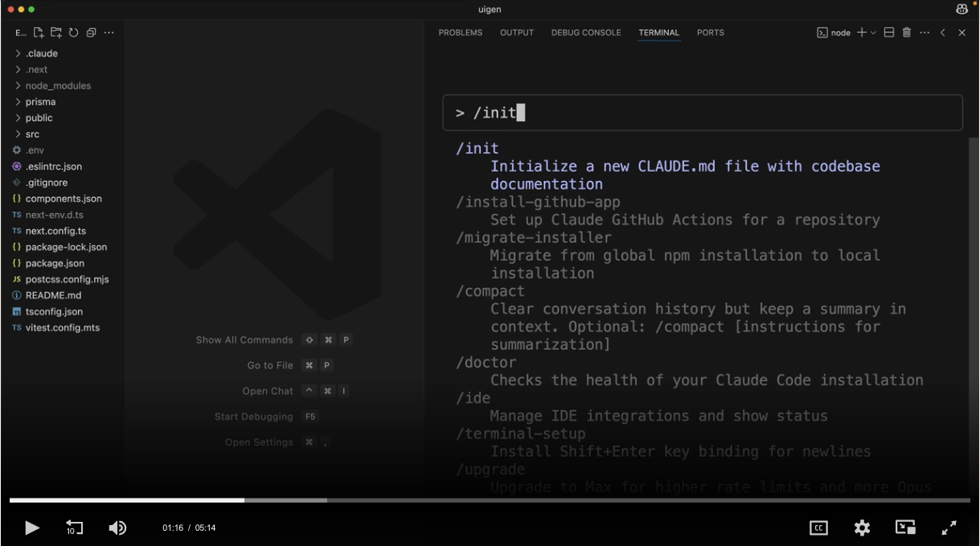Click the terminal panel left chevron

tap(943, 33)
